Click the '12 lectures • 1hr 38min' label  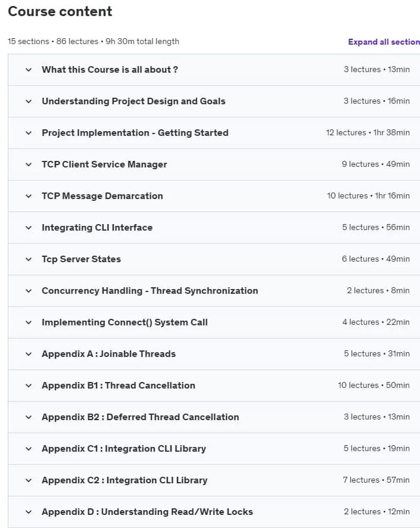coord(368,133)
